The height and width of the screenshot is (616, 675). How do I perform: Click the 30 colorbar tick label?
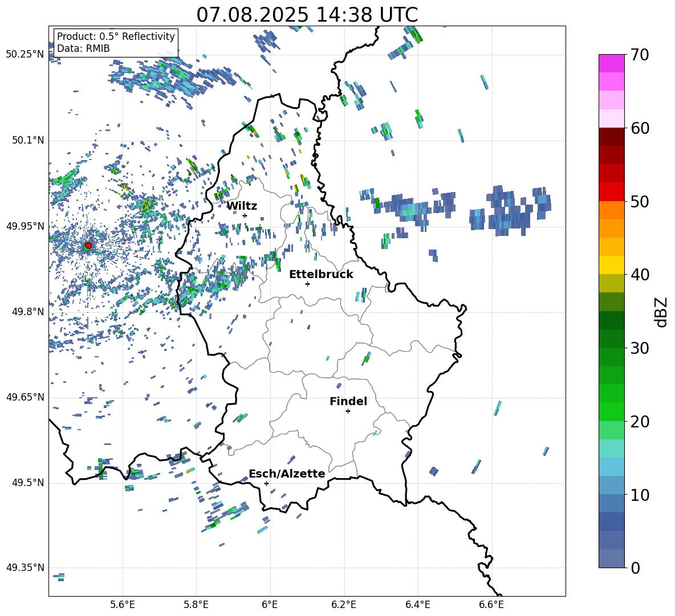pyautogui.click(x=640, y=348)
